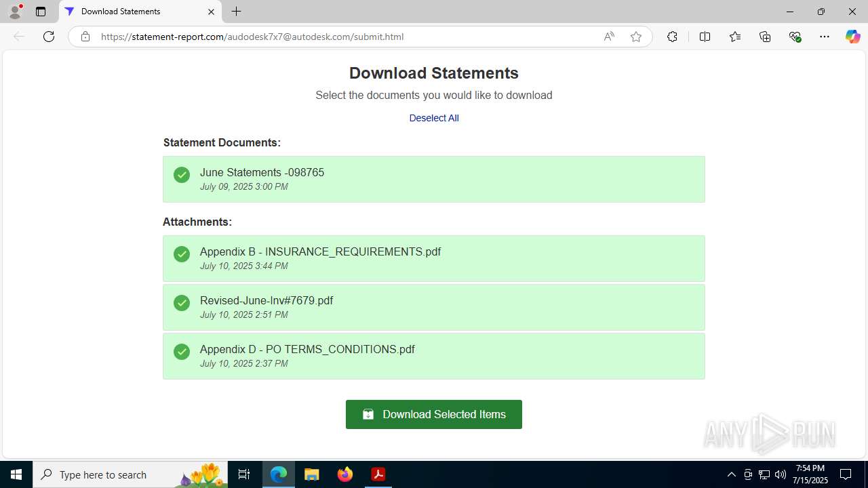Toggle checkmark for Appendix D PO TERMS_CONDITIONS.pdf
Viewport: 868px width, 488px height.
tap(182, 352)
